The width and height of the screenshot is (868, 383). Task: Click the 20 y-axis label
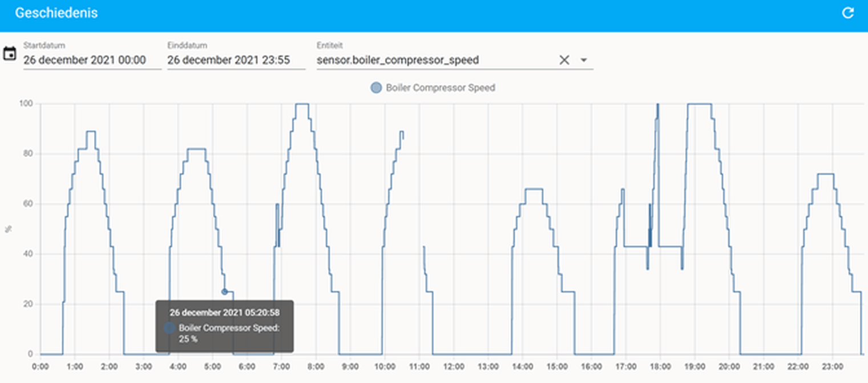[29, 304]
